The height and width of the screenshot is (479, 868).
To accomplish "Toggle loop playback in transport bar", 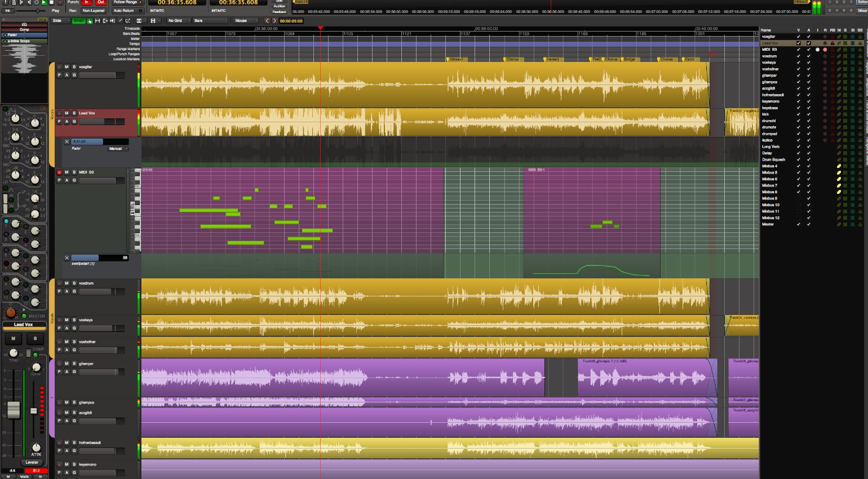I will click(36, 2).
